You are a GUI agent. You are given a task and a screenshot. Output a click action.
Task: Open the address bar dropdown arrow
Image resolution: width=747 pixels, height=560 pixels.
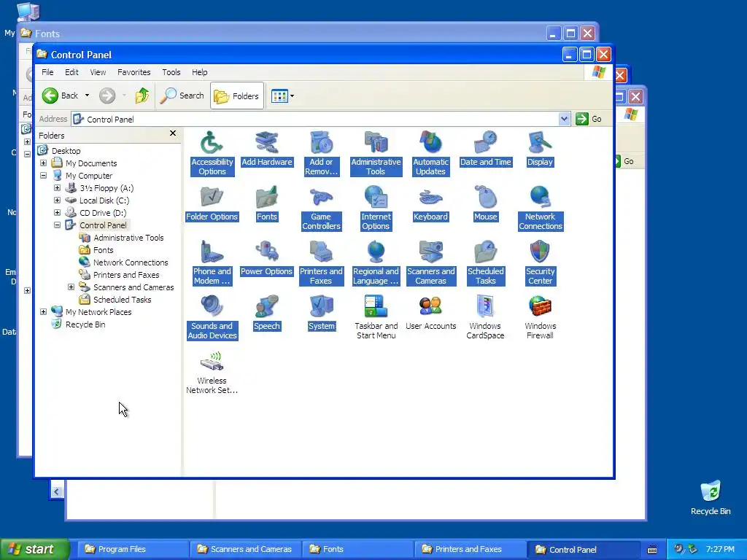pyautogui.click(x=564, y=119)
